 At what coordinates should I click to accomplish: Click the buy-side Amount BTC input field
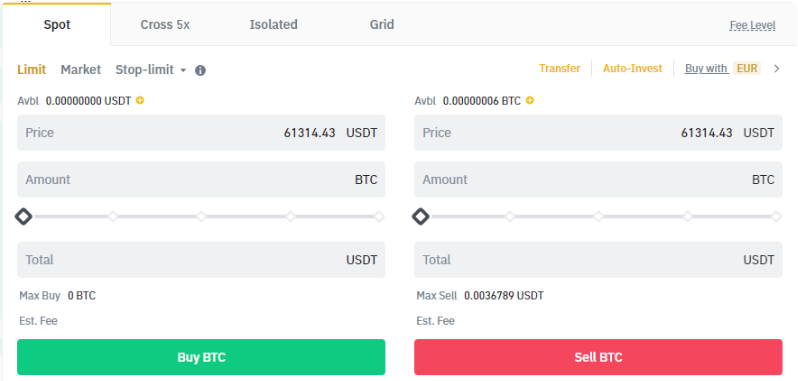click(x=201, y=180)
